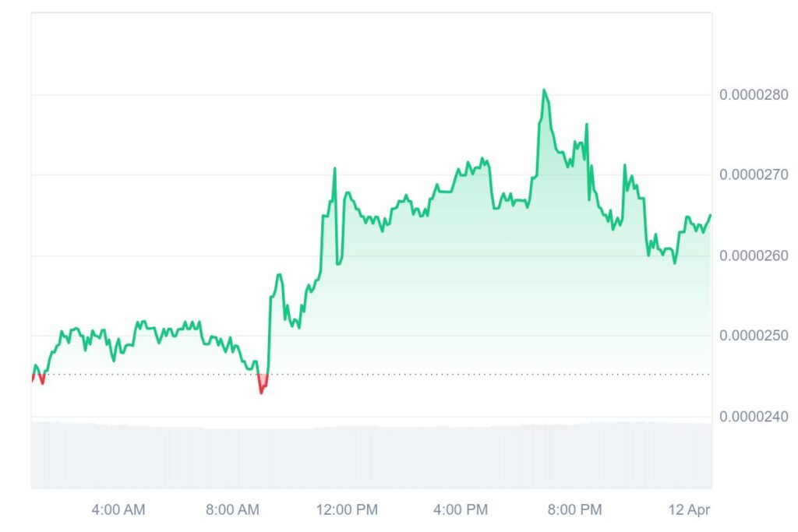
Task: Click the dotted opening-price baseline
Action: click(468, 375)
